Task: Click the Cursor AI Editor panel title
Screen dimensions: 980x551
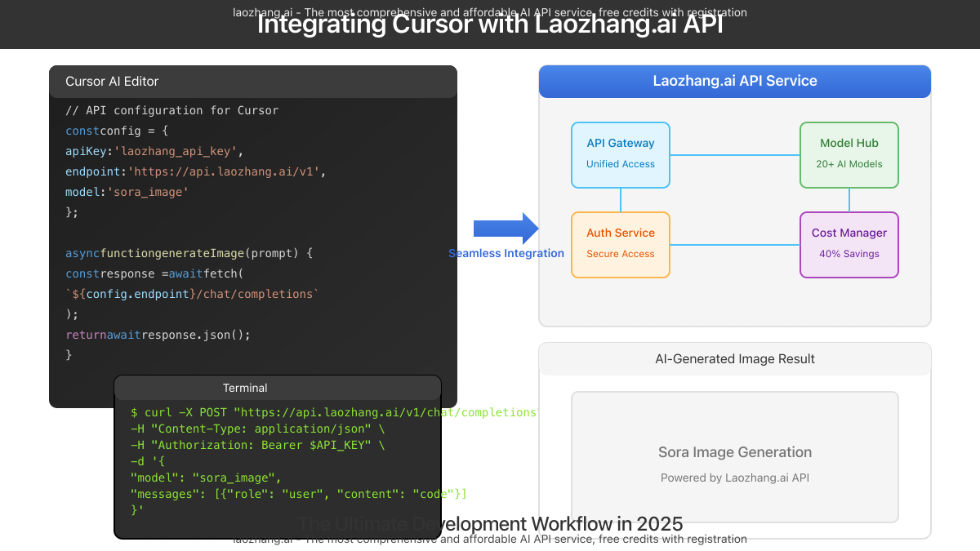Action: coord(112,82)
